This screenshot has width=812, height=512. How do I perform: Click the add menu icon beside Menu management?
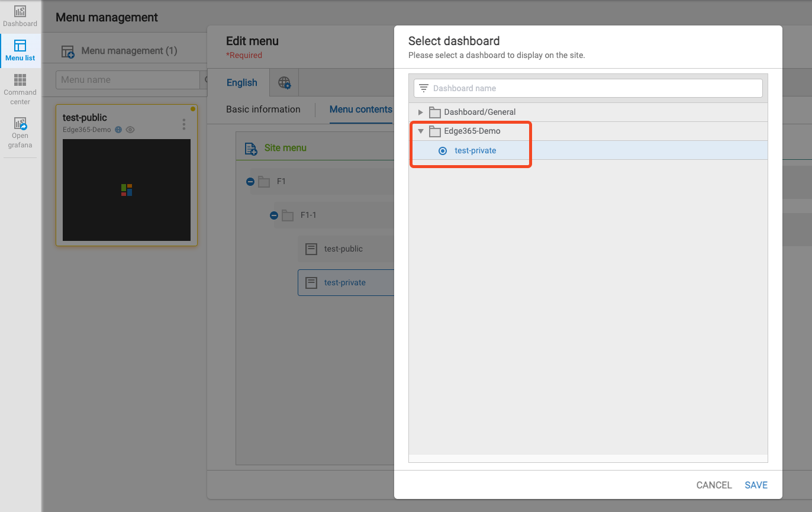click(68, 51)
